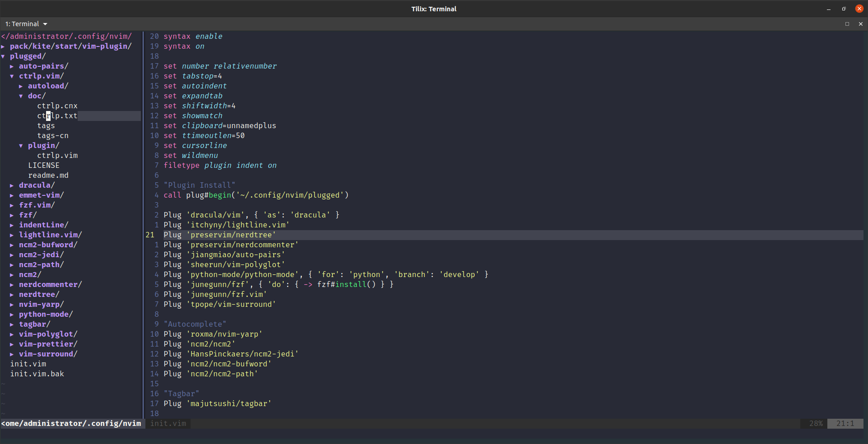Close the terminal pane
Screen dimensions: 868x444
[860, 24]
